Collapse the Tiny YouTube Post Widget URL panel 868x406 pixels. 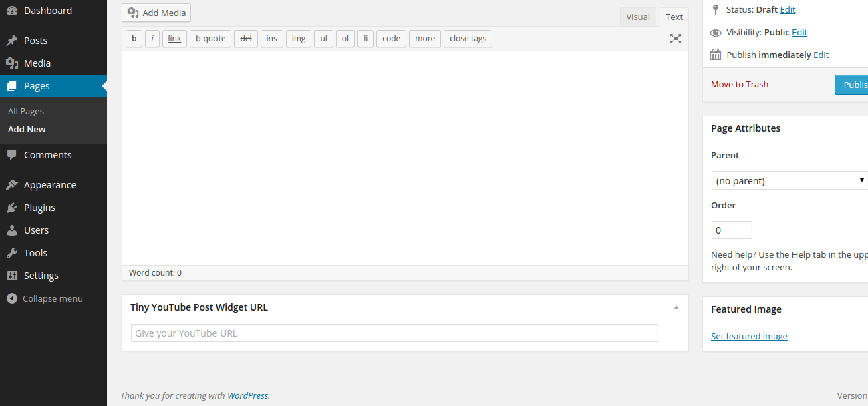click(x=676, y=307)
